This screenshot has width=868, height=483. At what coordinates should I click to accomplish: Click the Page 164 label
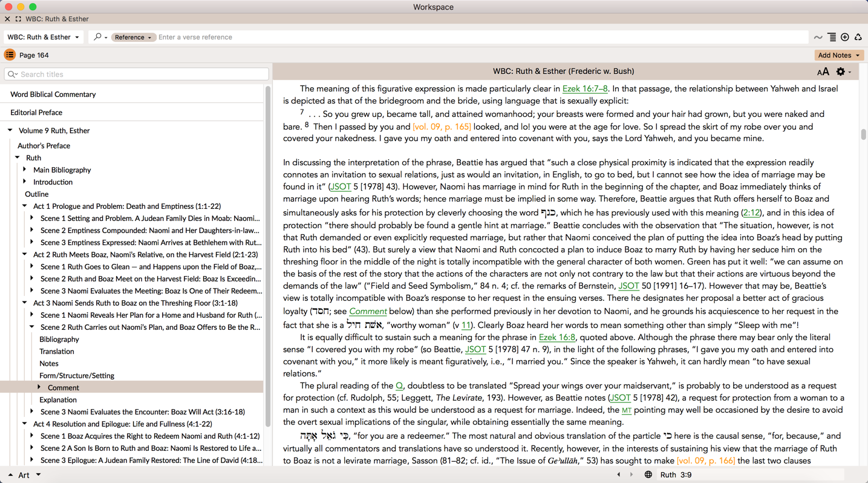[x=34, y=55]
